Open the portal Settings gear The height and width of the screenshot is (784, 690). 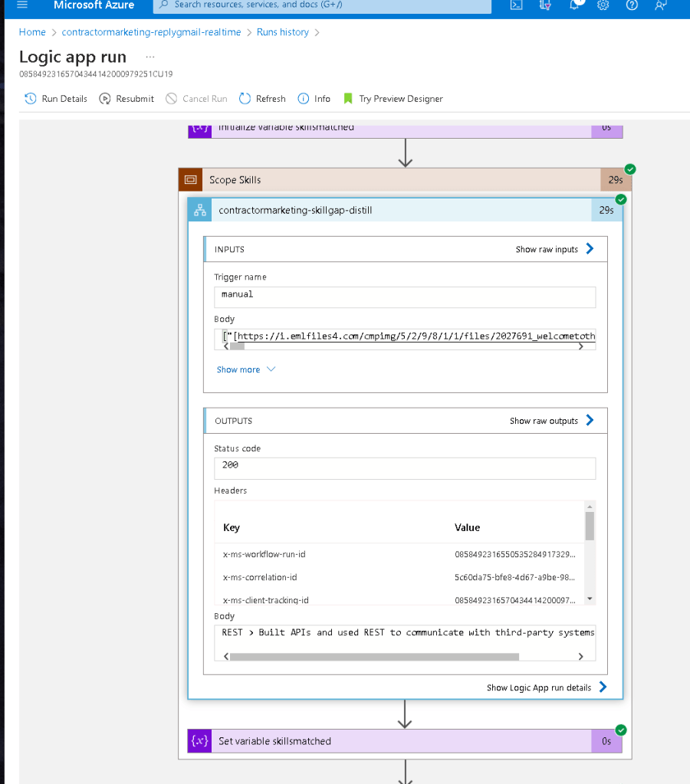603,5
